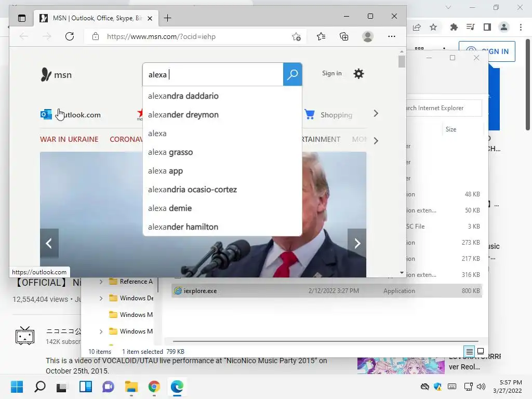Select suggestion alexa app
Viewport: 532px width, 399px height.
(x=222, y=170)
